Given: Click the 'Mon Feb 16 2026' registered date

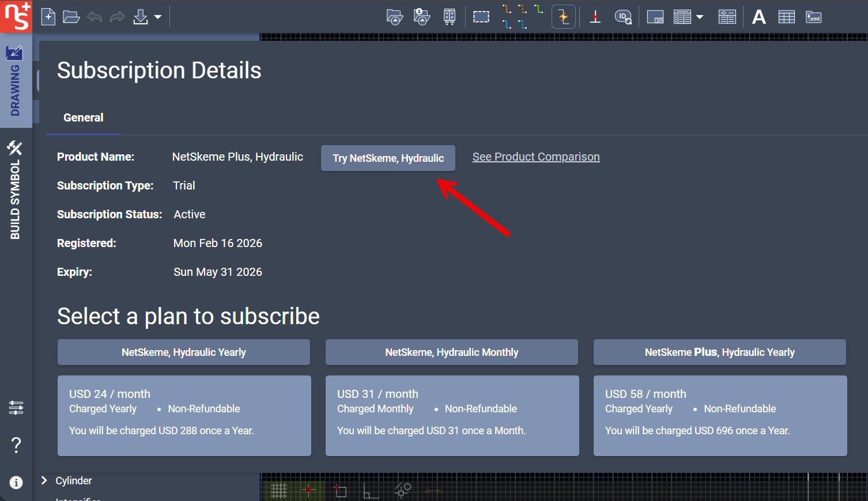Looking at the screenshot, I should tap(218, 243).
